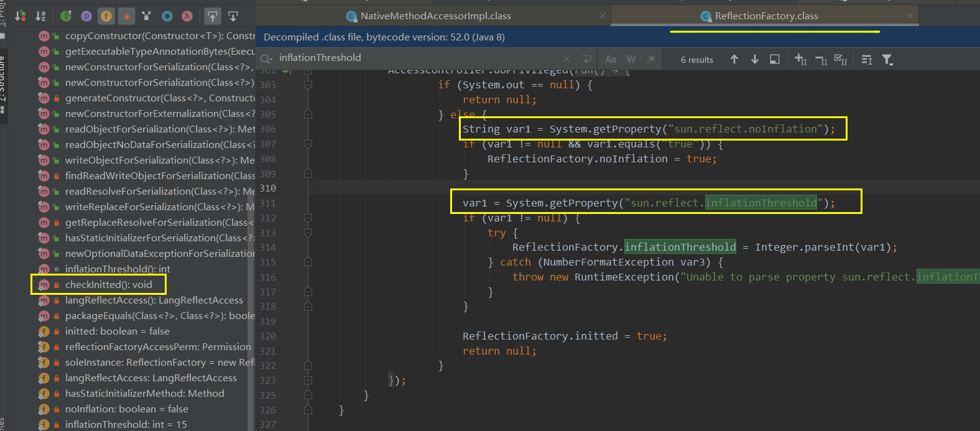The image size is (980, 431).
Task: Toggle Sort Alphabetically in Structure toolbar
Action: [x=40, y=16]
